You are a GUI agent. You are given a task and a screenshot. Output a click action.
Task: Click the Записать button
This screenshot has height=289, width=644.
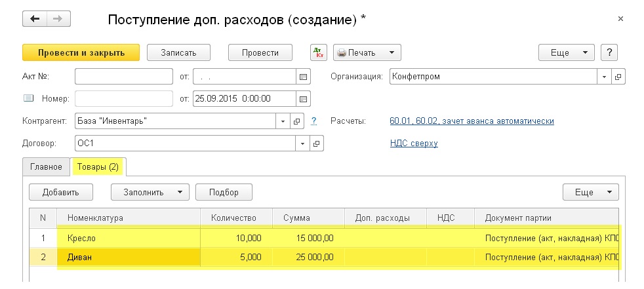pyautogui.click(x=178, y=52)
